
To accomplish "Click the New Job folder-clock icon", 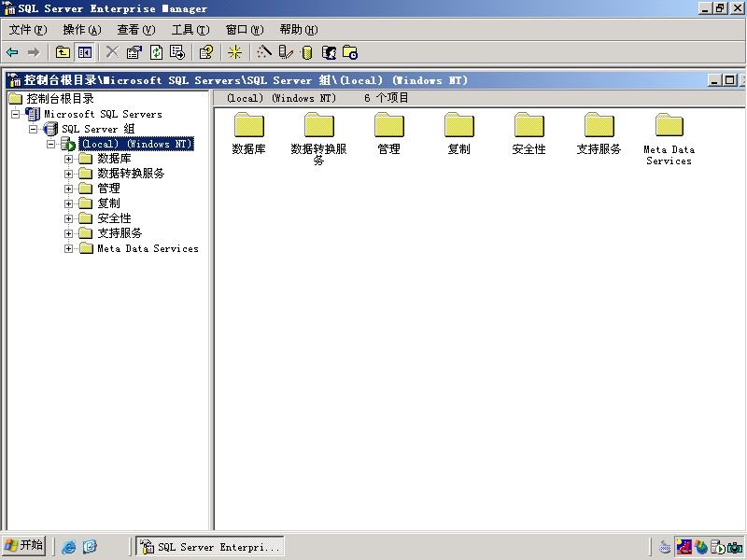I will 350,52.
